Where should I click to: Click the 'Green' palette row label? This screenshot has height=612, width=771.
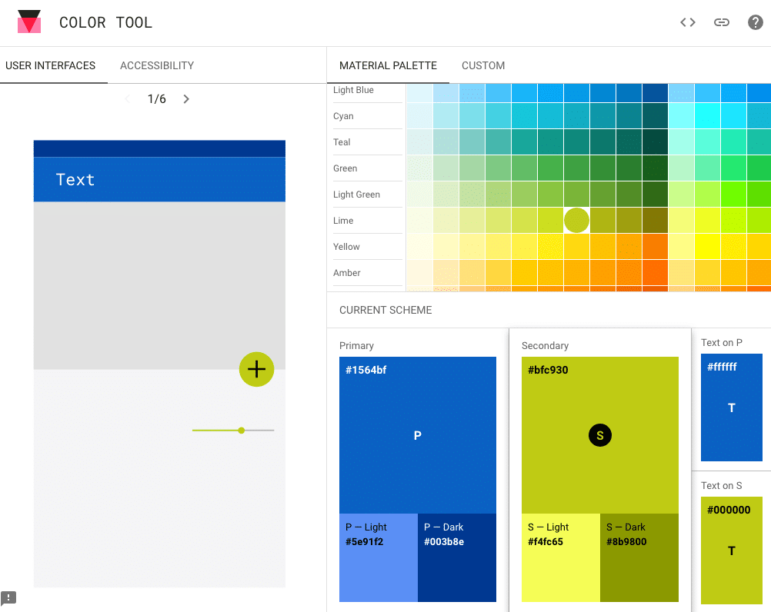pyautogui.click(x=345, y=168)
